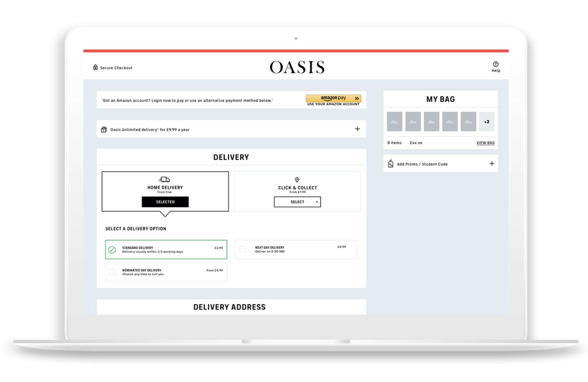Click the 'From £4.99' nominated day price
Viewport: 588px width, 382px height.
(x=214, y=270)
